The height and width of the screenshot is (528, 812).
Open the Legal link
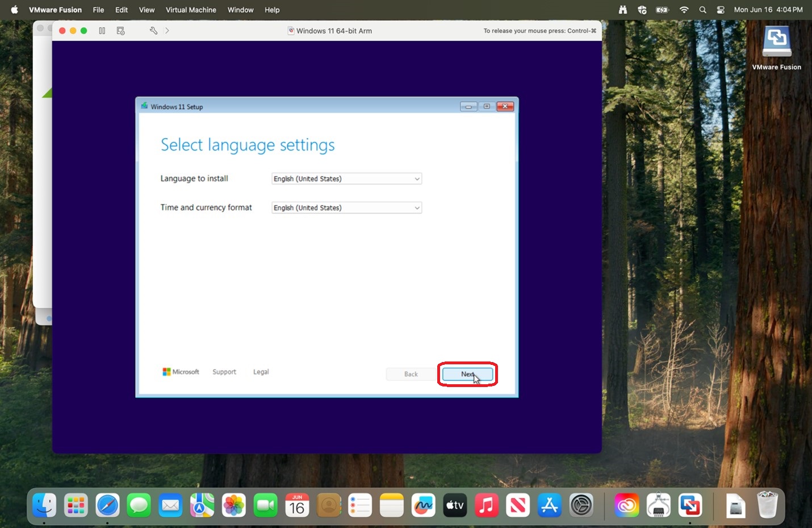coord(261,372)
